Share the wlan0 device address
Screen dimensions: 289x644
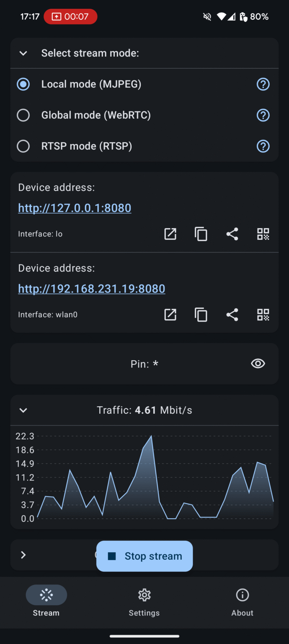click(232, 314)
